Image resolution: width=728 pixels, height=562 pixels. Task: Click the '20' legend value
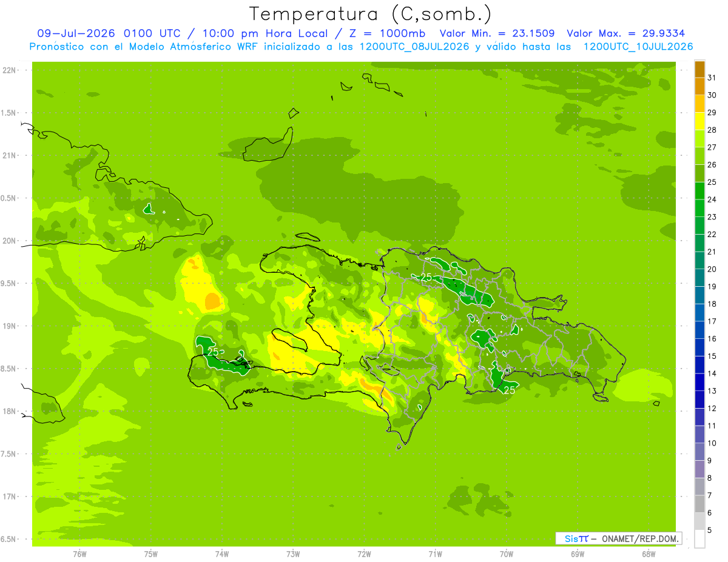coord(712,269)
